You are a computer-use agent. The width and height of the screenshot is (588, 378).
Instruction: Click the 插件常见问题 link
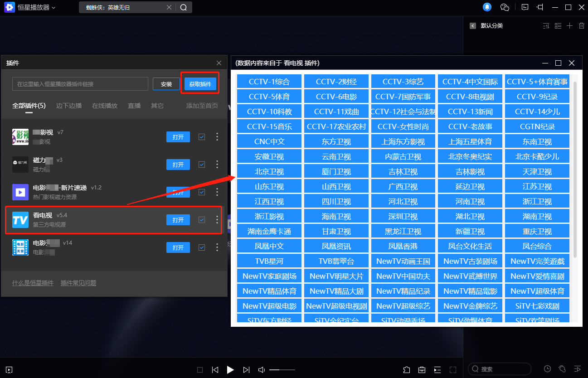tap(78, 283)
